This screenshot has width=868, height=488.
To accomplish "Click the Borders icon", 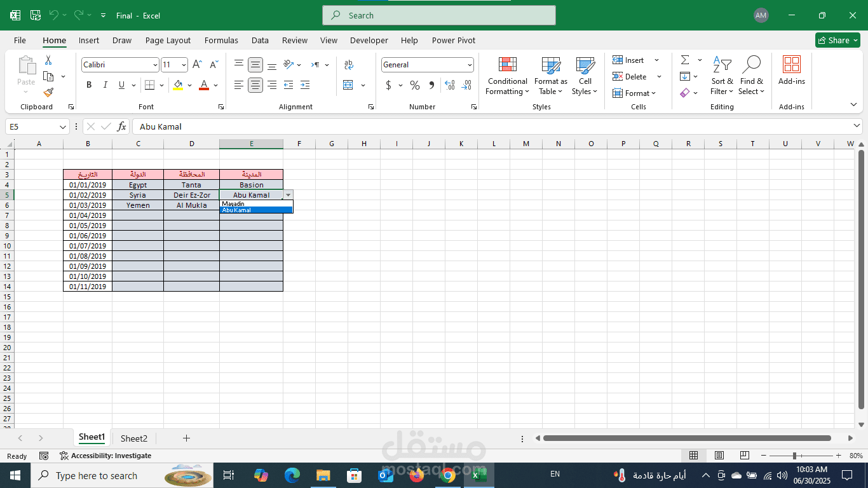I will tap(149, 85).
